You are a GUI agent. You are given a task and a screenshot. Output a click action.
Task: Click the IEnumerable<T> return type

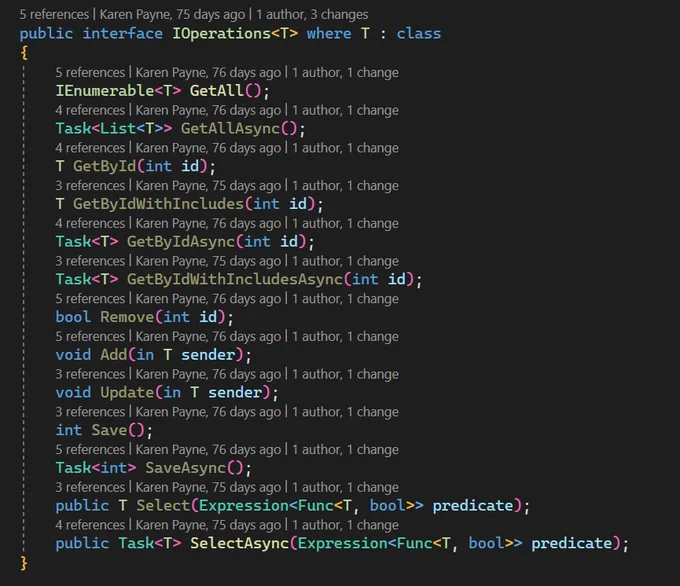[118, 91]
